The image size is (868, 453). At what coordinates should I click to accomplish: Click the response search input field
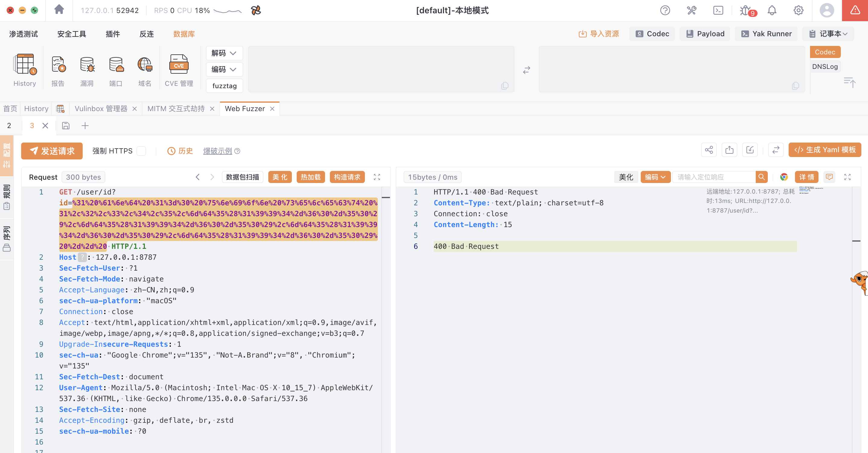pos(713,177)
